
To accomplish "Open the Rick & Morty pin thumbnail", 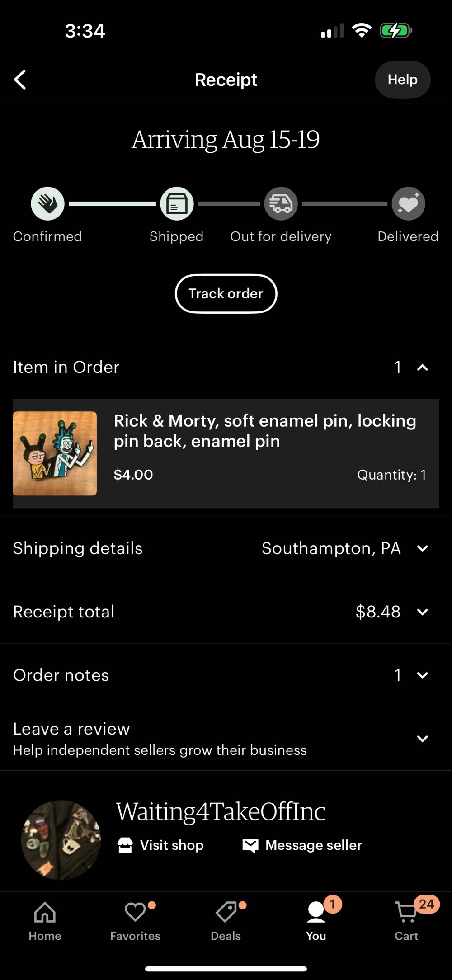I will [55, 453].
